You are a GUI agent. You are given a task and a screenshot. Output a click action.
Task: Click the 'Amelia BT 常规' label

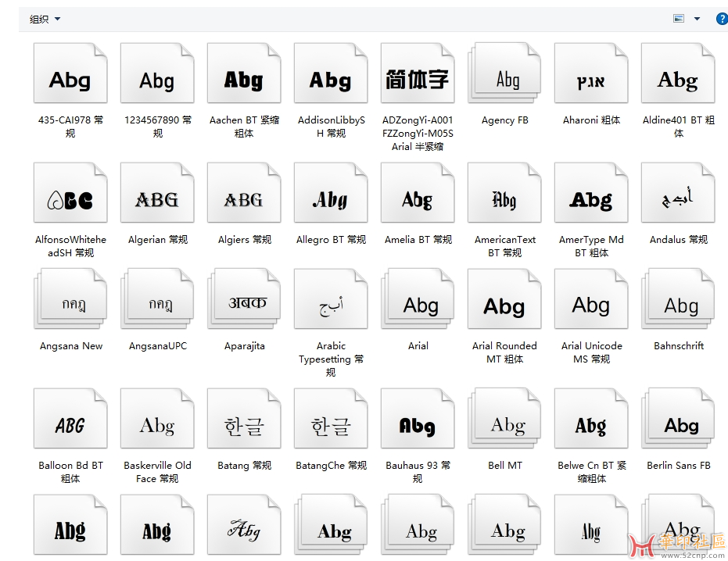pyautogui.click(x=418, y=240)
